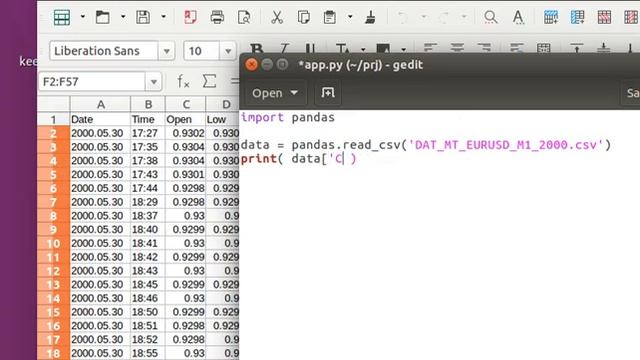Toggle Print Preview icon
The height and width of the screenshot is (360, 640).
click(244, 18)
